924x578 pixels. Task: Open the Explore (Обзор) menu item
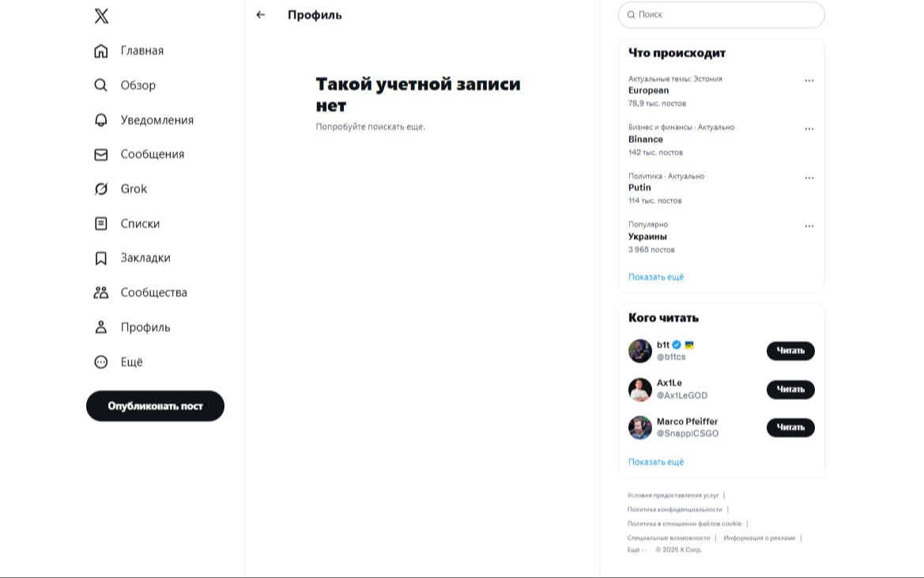pos(138,85)
